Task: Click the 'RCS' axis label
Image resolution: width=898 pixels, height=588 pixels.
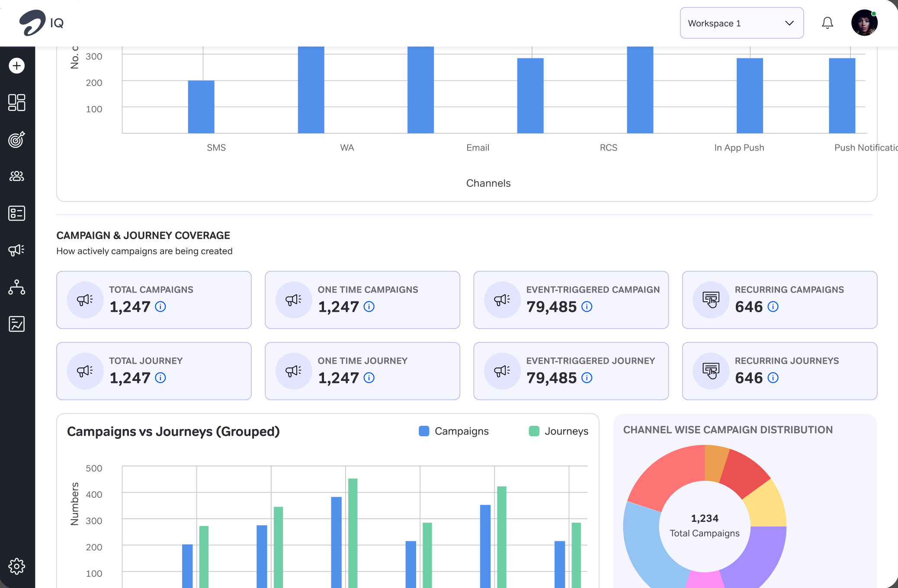Action: (608, 148)
